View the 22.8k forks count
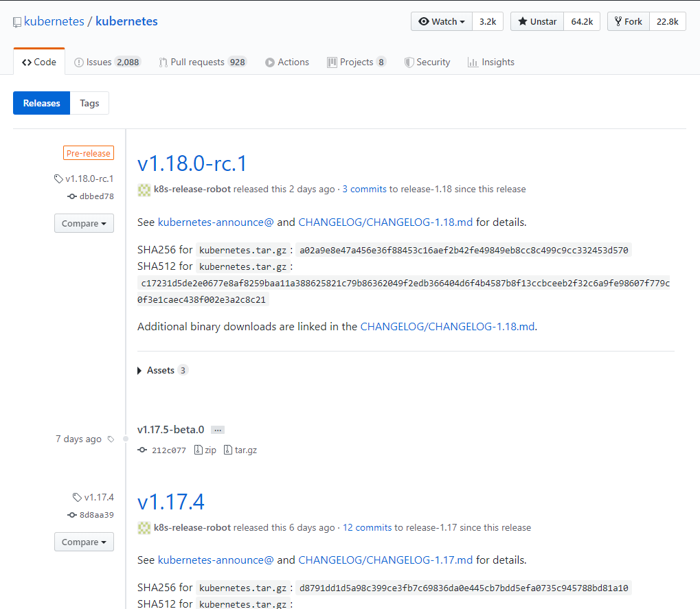700x609 pixels. point(668,21)
